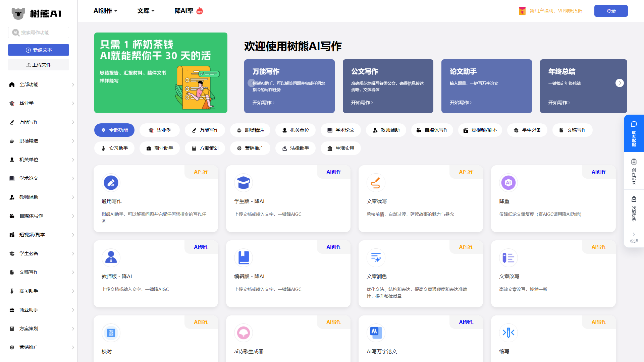
Task: Click the 上传文件 button
Action: tap(39, 65)
